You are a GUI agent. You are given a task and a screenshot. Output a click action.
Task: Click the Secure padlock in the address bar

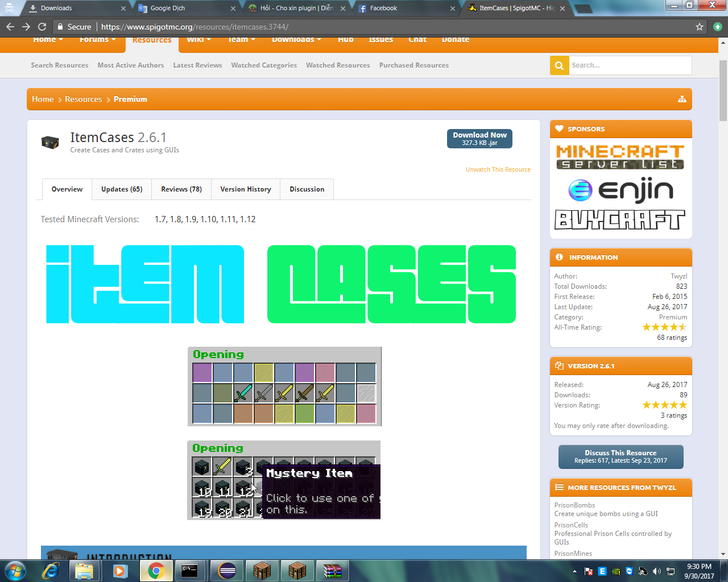click(60, 27)
